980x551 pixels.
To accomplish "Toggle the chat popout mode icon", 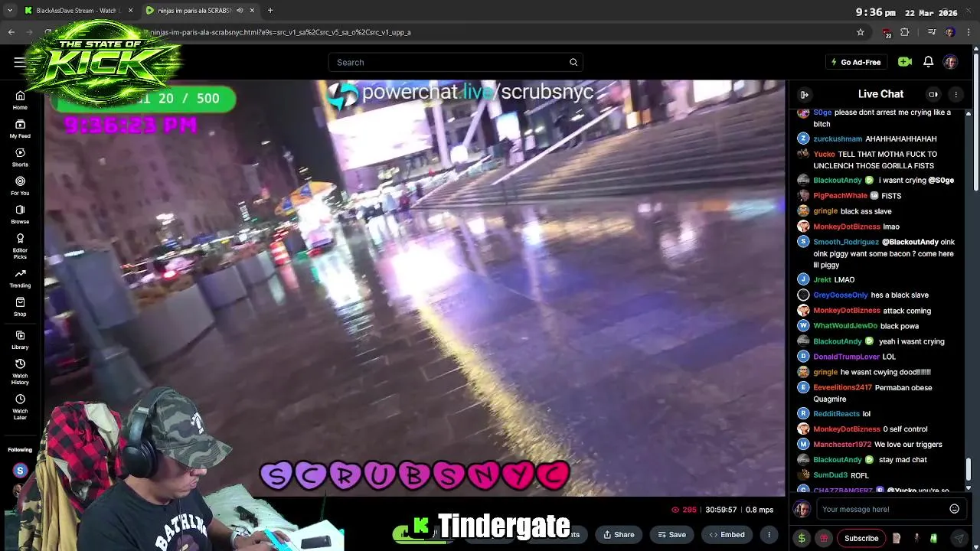I will click(x=933, y=94).
